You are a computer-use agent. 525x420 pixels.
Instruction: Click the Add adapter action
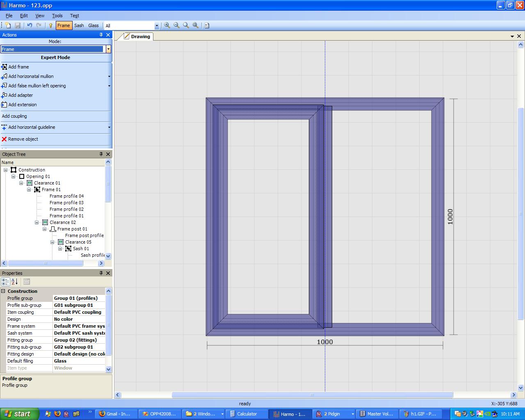(21, 95)
